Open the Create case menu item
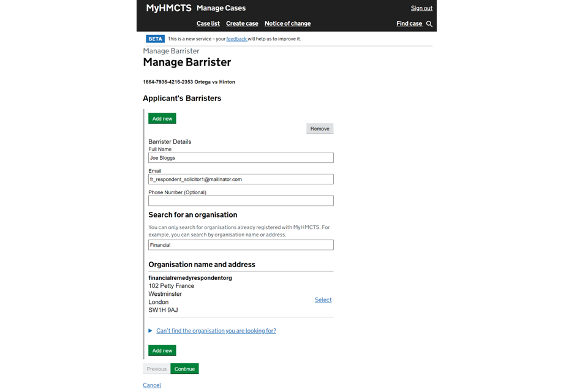Image resolution: width=588 pixels, height=392 pixels. point(242,24)
